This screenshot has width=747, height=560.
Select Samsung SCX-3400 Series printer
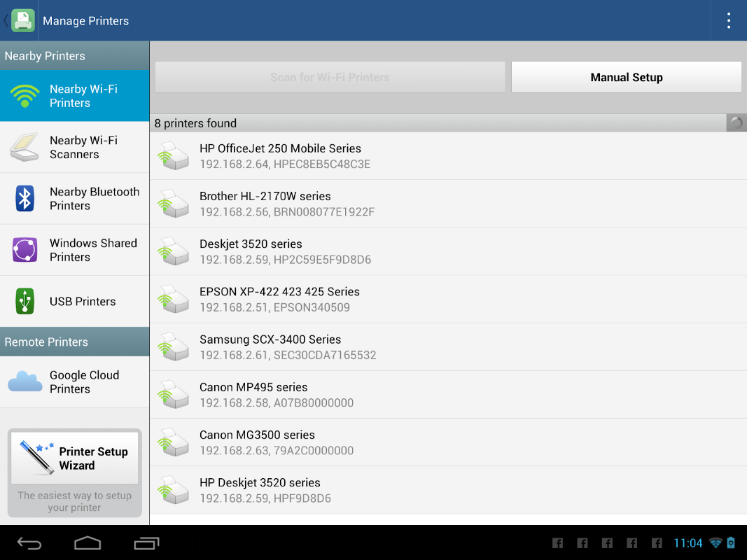click(x=448, y=347)
